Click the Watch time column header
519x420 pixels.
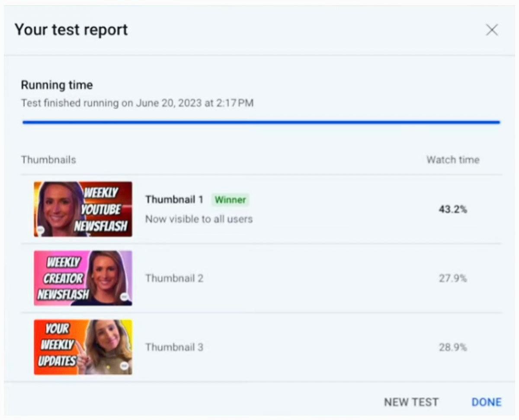click(x=453, y=160)
